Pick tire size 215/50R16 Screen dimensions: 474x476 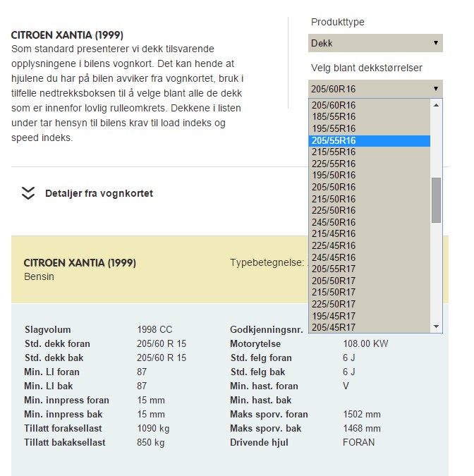coord(369,199)
